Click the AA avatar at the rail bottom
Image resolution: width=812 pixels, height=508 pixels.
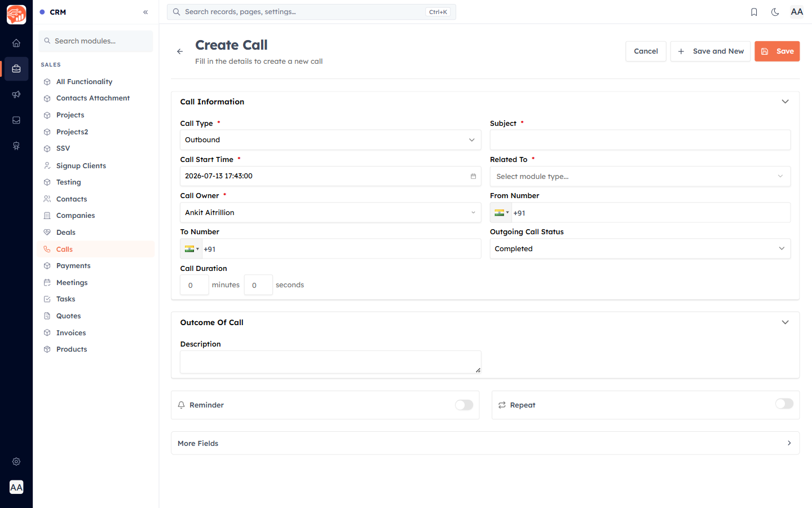click(x=16, y=487)
